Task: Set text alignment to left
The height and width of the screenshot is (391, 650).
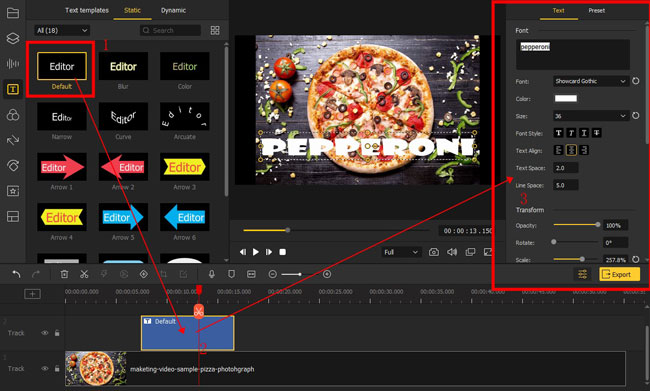Action: 559,150
